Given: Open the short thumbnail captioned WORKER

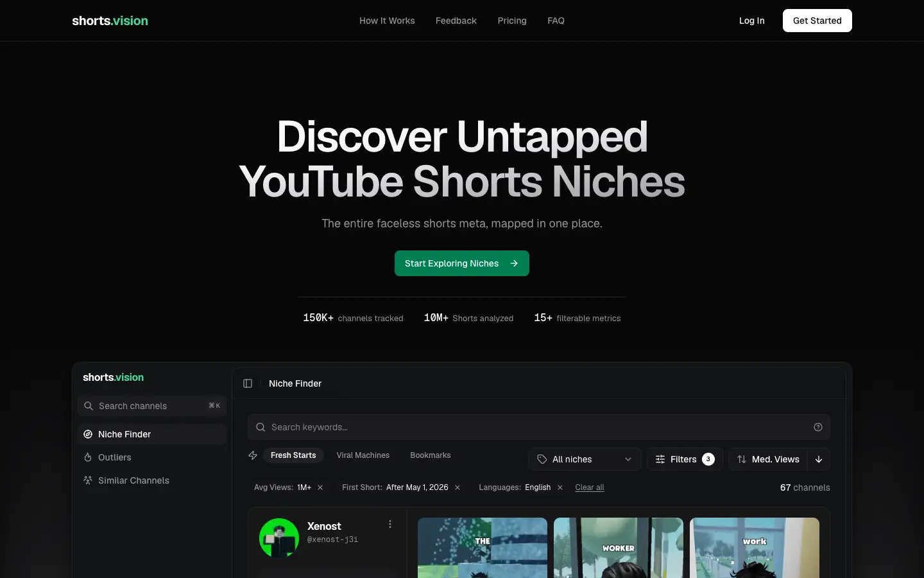Looking at the screenshot, I should pyautogui.click(x=619, y=548).
